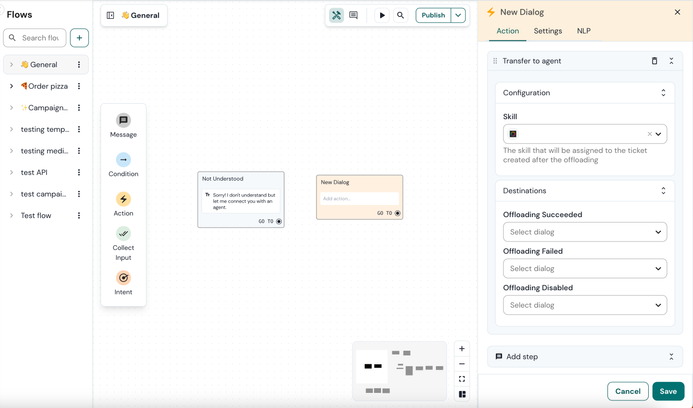The height and width of the screenshot is (408, 693).
Task: Click the play test button
Action: point(382,16)
